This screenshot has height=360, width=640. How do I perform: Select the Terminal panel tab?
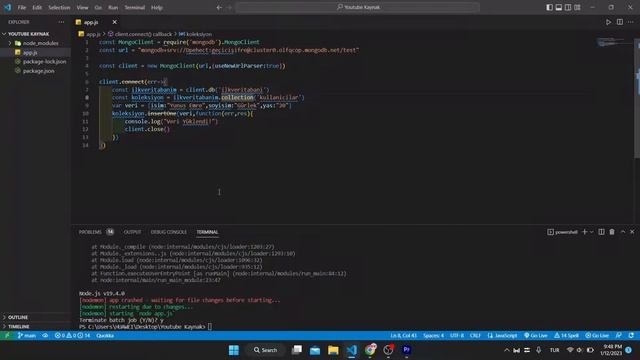(207, 232)
